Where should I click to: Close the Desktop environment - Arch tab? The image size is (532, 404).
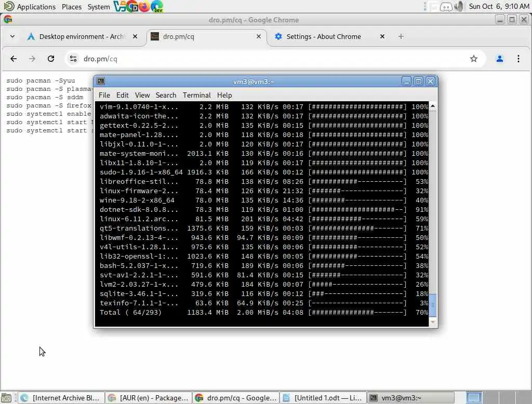(x=135, y=36)
